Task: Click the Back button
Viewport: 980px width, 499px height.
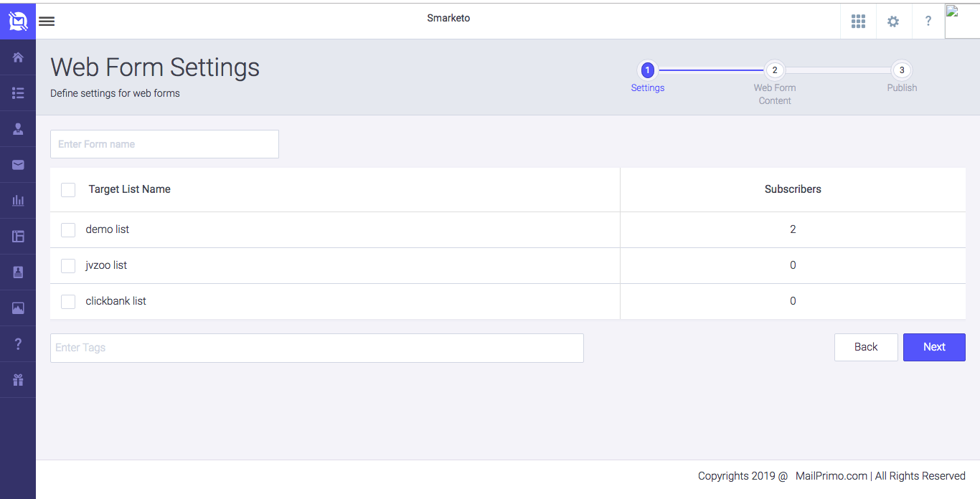Action: [x=866, y=347]
